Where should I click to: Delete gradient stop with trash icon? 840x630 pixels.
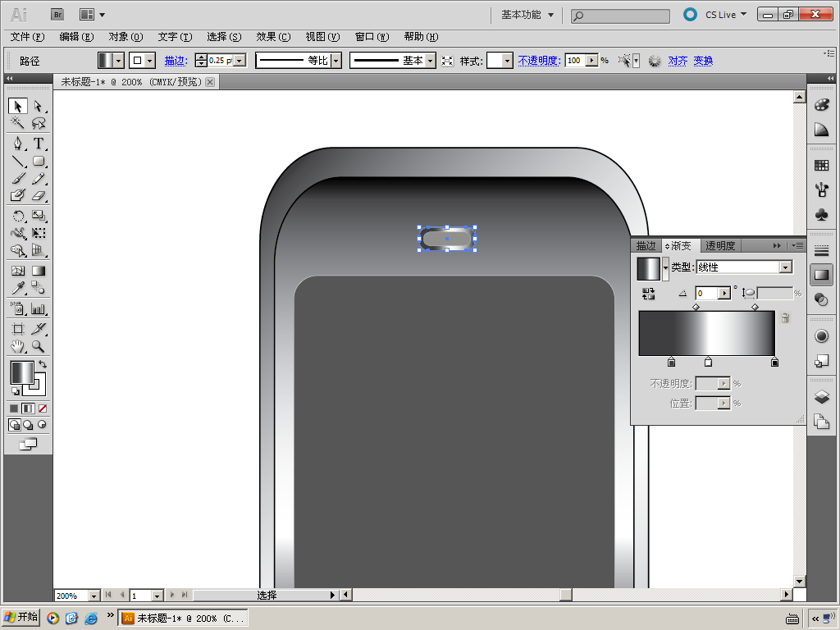pyautogui.click(x=785, y=317)
